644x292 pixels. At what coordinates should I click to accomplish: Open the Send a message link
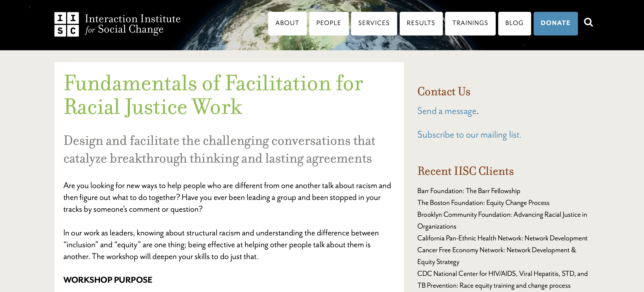(x=446, y=111)
